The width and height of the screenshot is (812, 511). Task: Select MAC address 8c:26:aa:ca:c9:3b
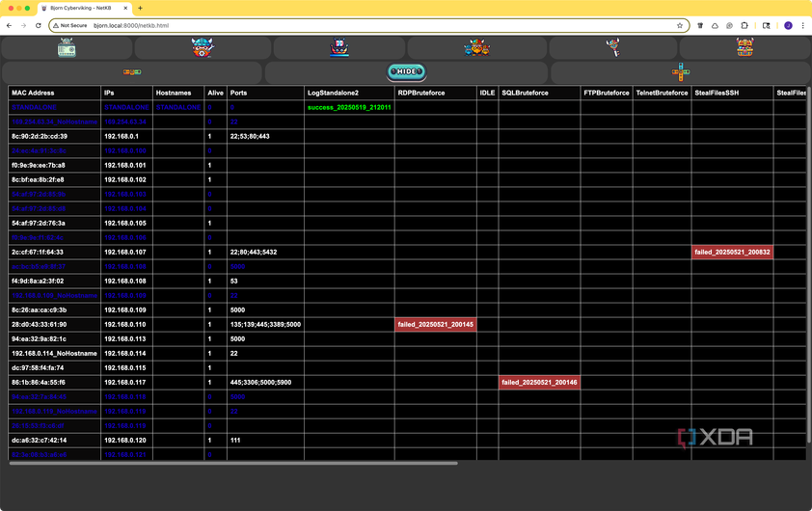pos(54,310)
